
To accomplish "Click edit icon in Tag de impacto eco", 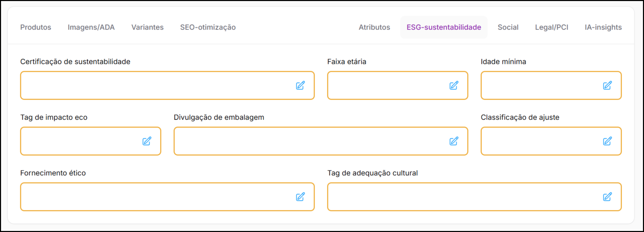I will (147, 141).
